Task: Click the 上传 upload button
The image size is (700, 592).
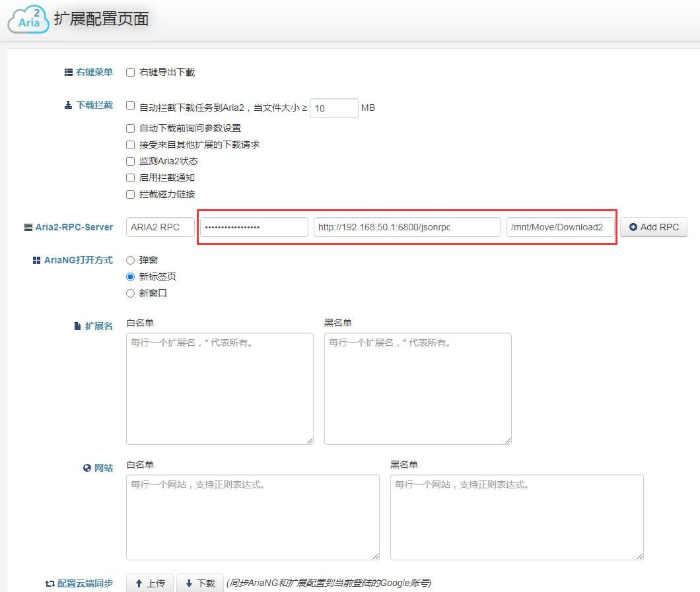Action: [x=150, y=583]
